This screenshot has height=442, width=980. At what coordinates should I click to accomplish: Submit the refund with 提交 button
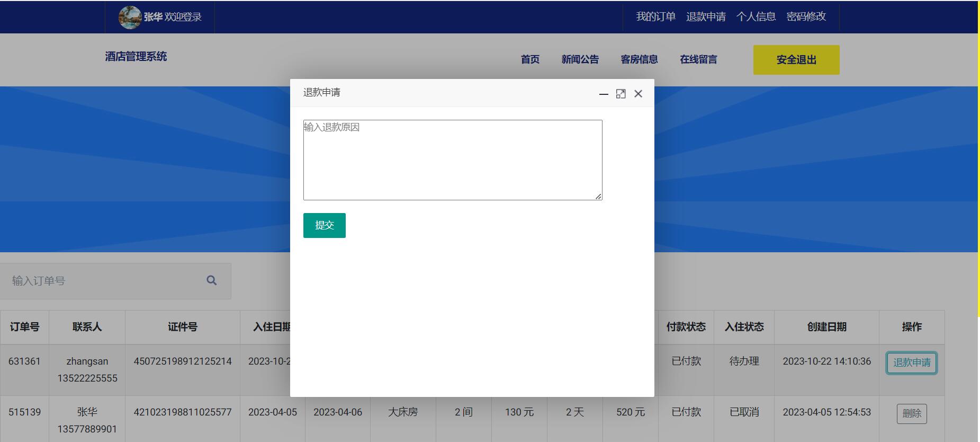point(325,225)
